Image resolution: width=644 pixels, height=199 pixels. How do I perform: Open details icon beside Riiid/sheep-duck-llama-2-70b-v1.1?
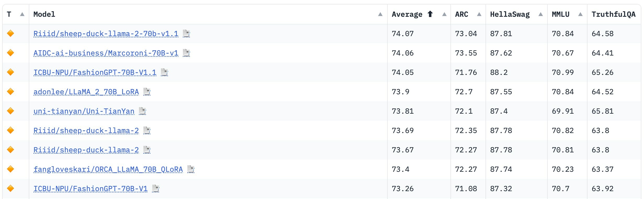click(186, 34)
